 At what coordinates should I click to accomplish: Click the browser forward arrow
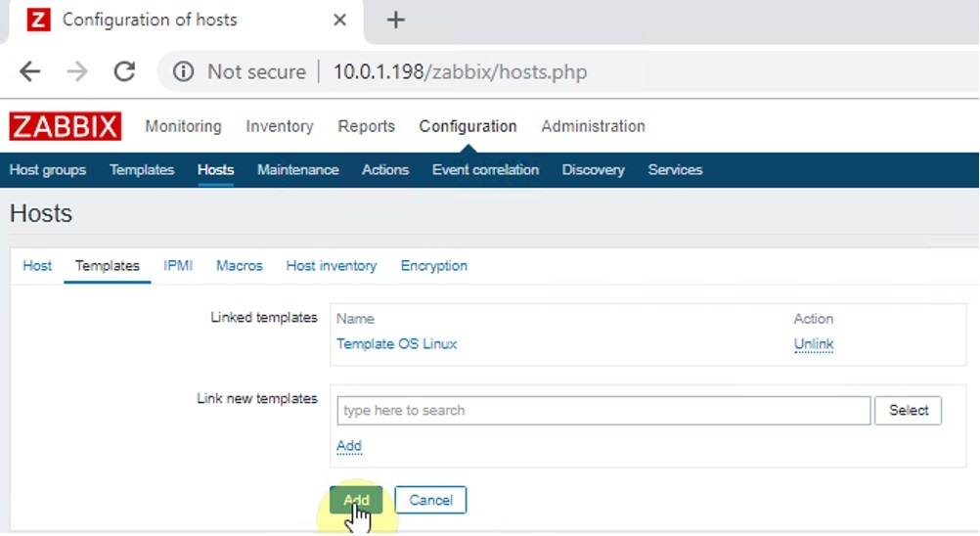(77, 71)
